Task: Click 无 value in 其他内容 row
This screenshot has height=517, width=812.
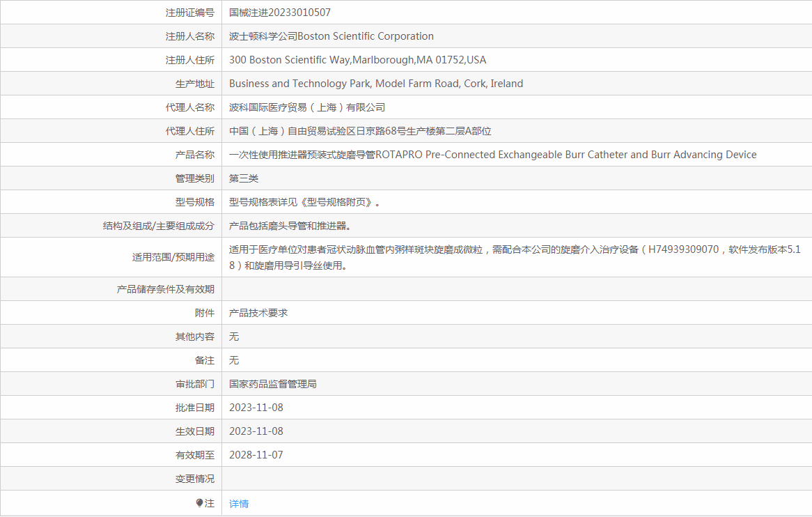Action: pos(234,337)
